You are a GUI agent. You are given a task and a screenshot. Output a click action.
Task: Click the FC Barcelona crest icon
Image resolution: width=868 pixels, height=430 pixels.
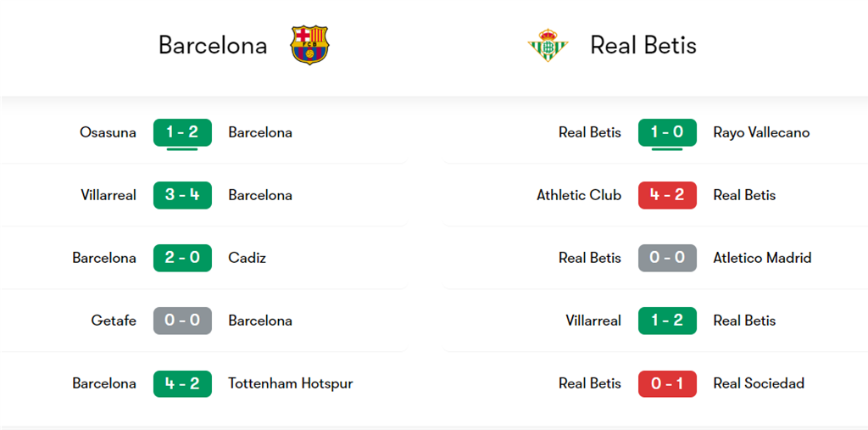309,45
